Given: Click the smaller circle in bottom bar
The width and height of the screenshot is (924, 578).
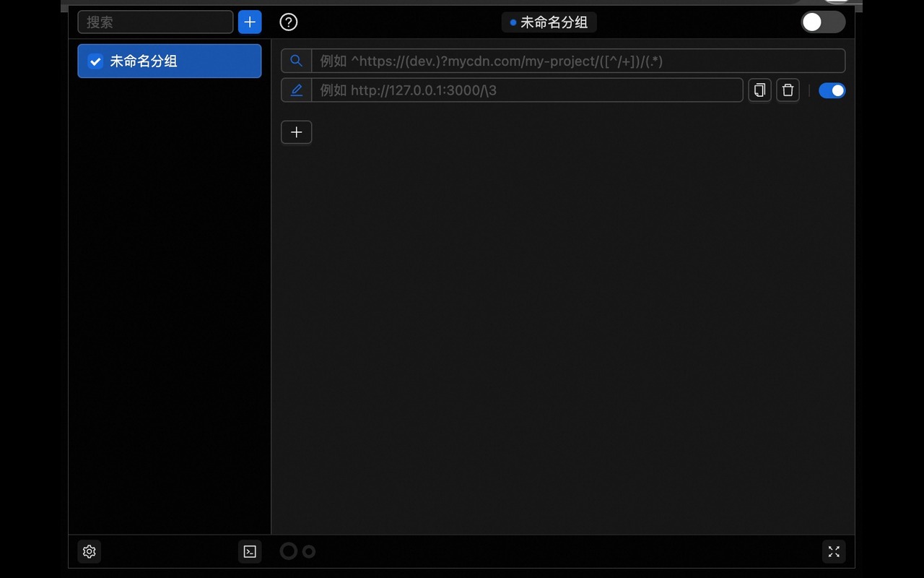Looking at the screenshot, I should [309, 551].
